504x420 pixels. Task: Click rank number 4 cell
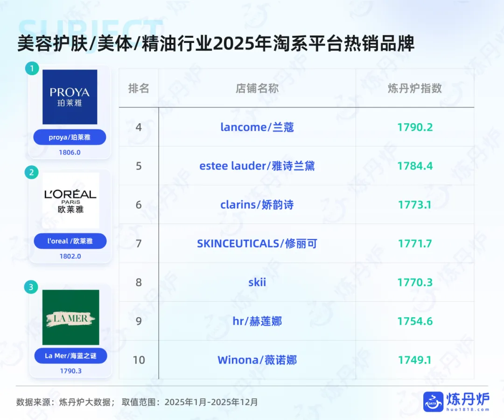point(139,127)
